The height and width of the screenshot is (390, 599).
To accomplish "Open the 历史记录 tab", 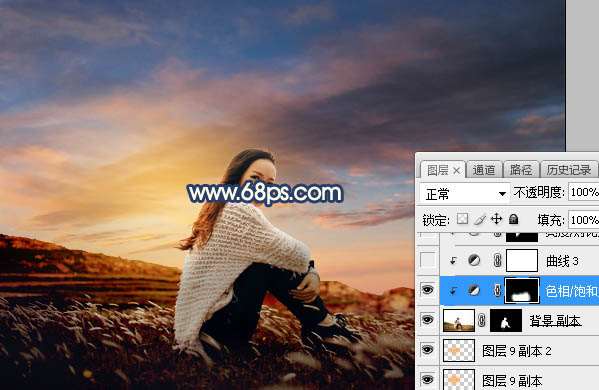I will (x=568, y=170).
